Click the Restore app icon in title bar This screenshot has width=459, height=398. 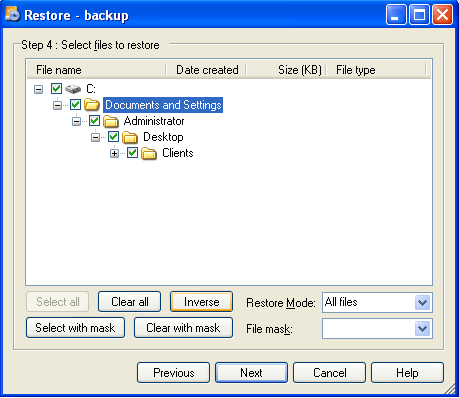pyautogui.click(x=12, y=14)
